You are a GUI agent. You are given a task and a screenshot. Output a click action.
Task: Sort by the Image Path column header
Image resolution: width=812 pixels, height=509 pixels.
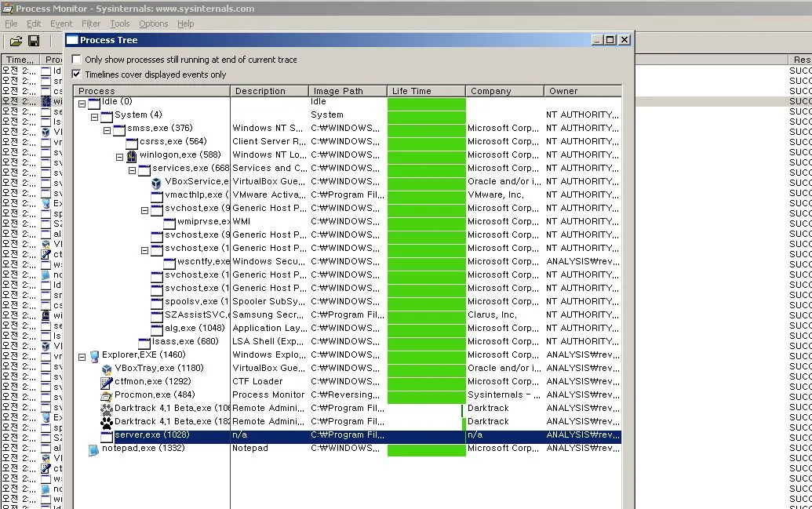[x=348, y=91]
